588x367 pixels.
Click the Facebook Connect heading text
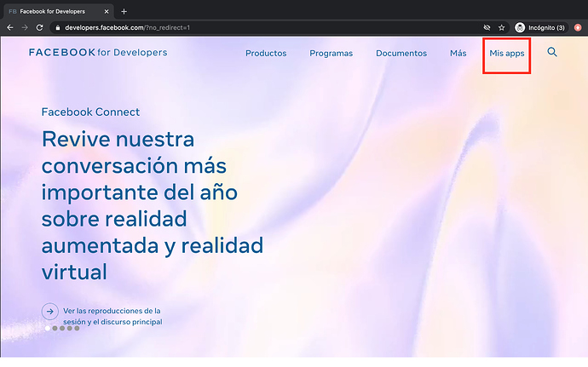[90, 112]
